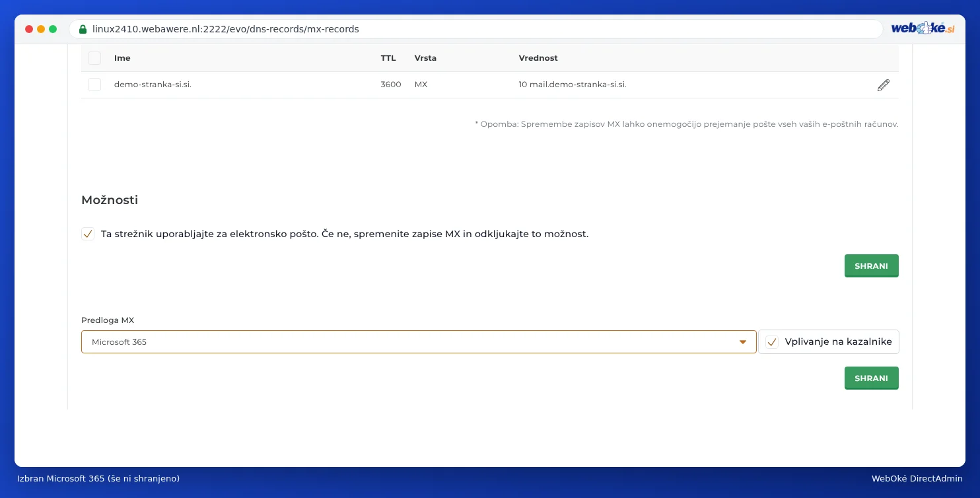Click the MX type cell
Screen dimensions: 980x498
[x=421, y=85]
